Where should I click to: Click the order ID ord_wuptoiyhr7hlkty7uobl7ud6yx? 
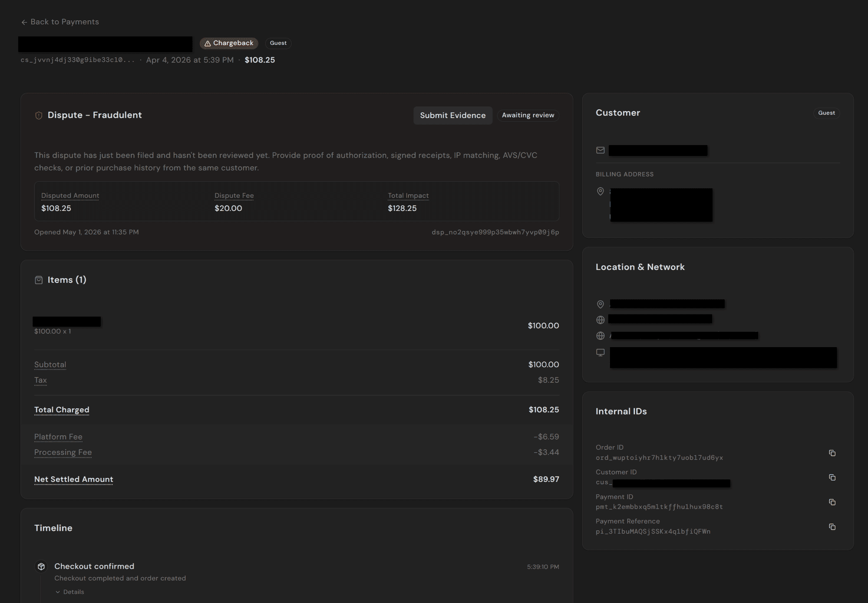point(659,457)
